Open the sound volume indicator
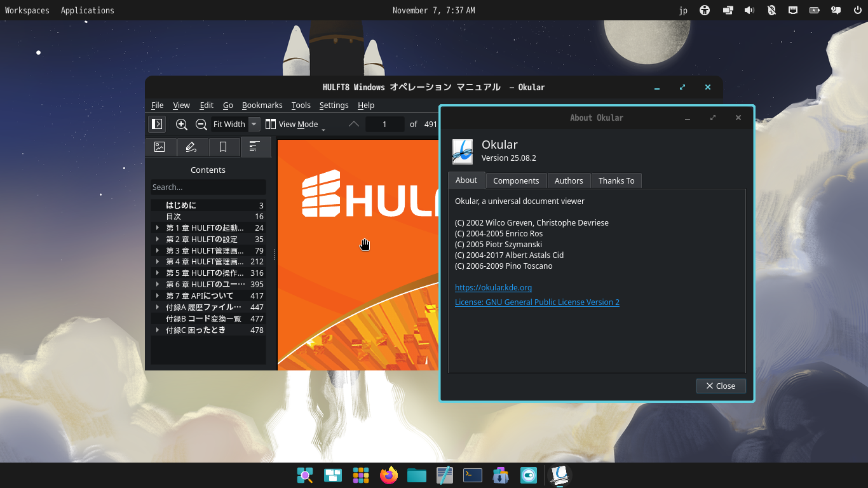 click(x=749, y=10)
